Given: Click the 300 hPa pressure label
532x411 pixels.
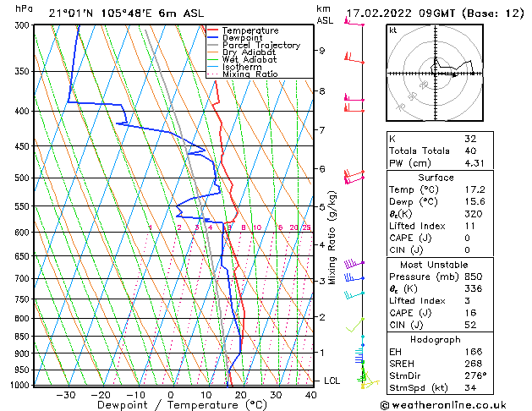Looking at the screenshot, I should tap(24, 25).
